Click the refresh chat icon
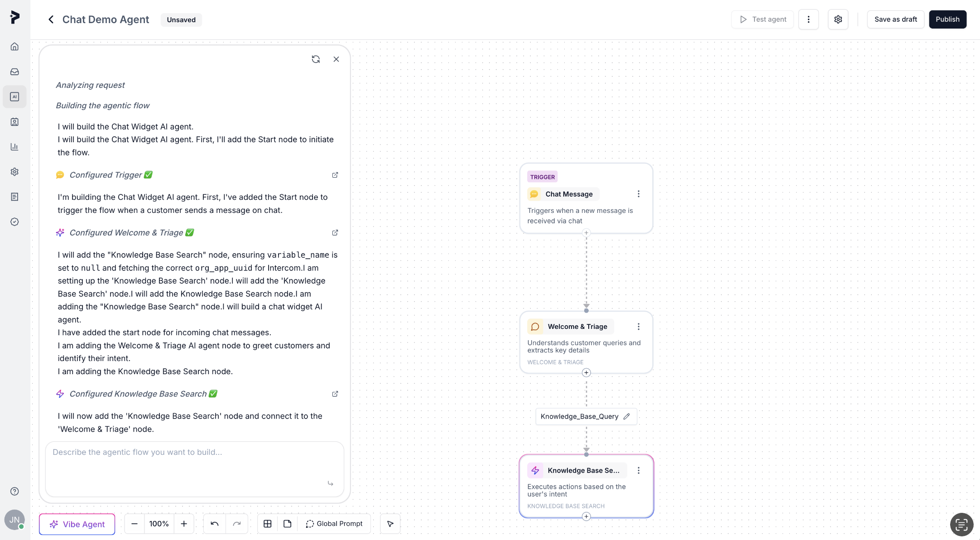 [x=316, y=59]
